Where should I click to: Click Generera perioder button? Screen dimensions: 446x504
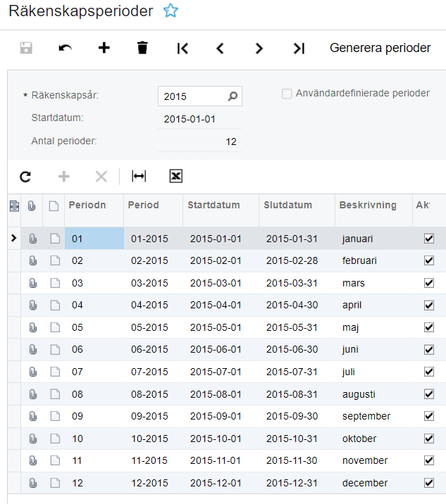[x=380, y=48]
